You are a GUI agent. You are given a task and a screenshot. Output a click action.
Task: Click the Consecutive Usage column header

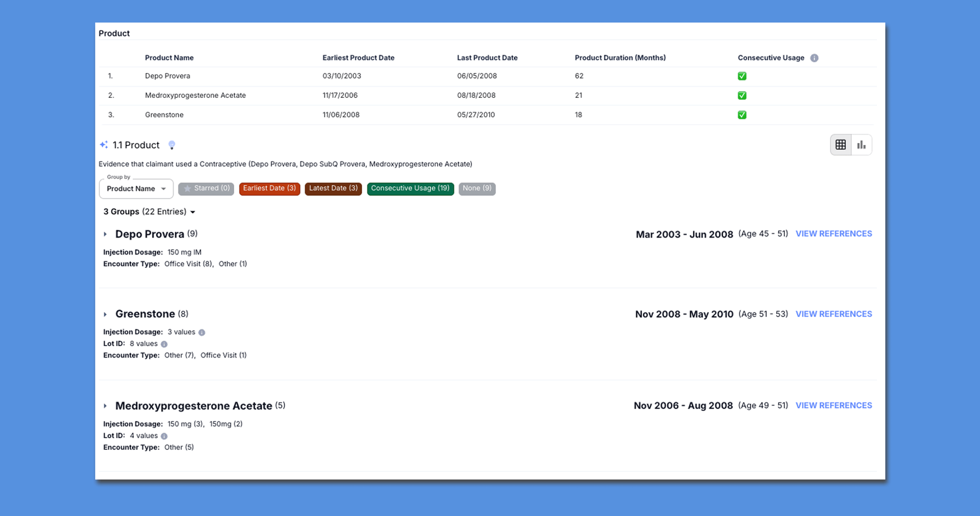[x=771, y=58]
